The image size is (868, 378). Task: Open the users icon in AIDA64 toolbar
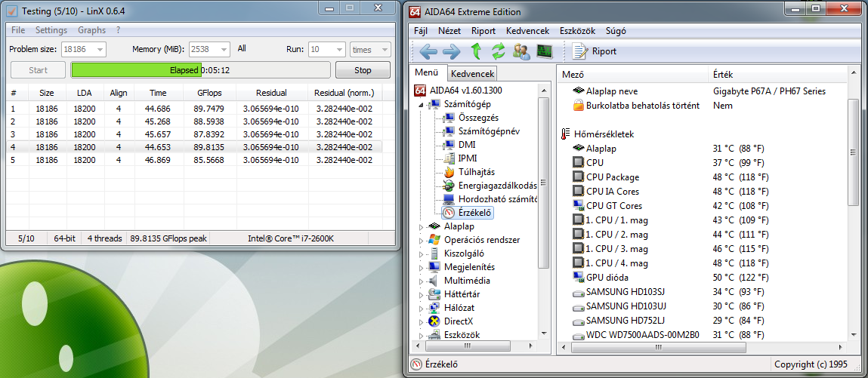tap(521, 51)
